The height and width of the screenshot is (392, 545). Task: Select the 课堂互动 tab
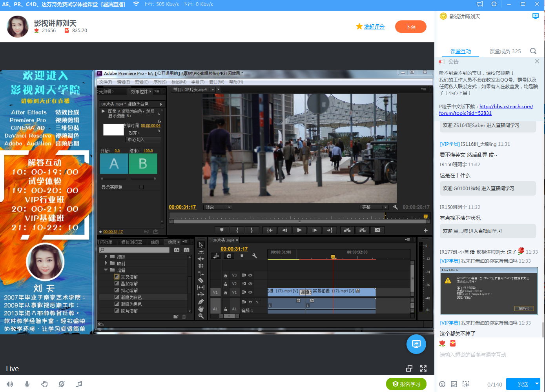tap(460, 51)
